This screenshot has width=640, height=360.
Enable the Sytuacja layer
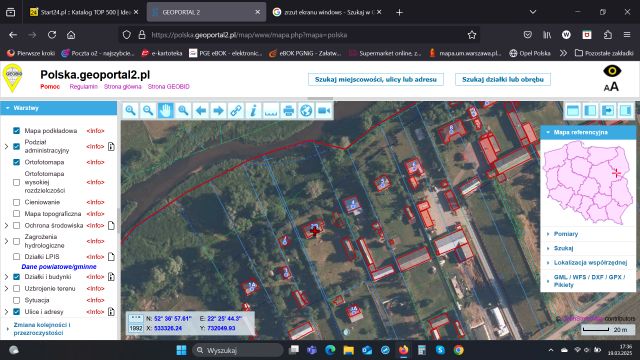16,300
